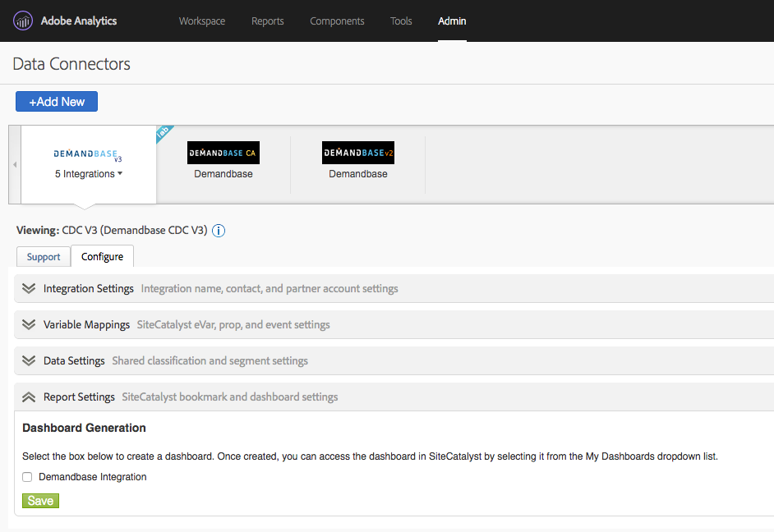Screen dimensions: 774x532
Task: Open the Admin menu
Action: pos(452,21)
